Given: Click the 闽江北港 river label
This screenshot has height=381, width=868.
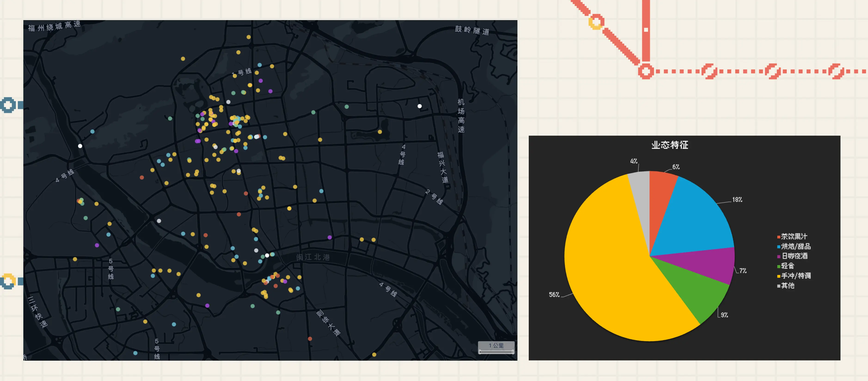Looking at the screenshot, I should point(313,257).
